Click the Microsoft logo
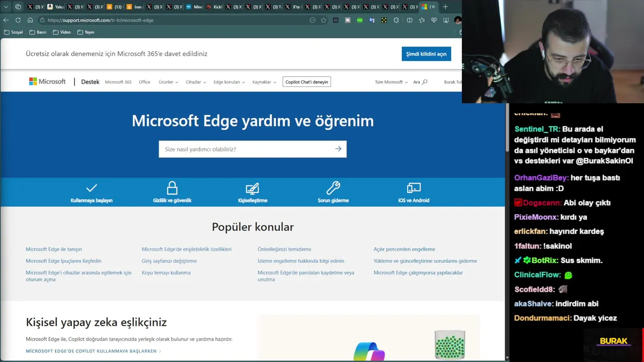The height and width of the screenshot is (362, 644). click(47, 81)
